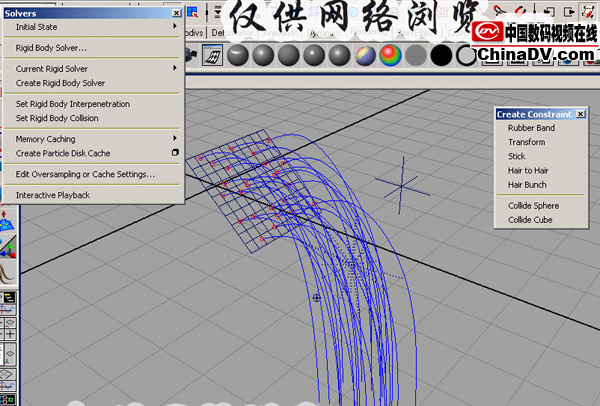Click the Layered Shader striped sphere icon
The width and height of the screenshot is (600, 406).
[x=365, y=55]
